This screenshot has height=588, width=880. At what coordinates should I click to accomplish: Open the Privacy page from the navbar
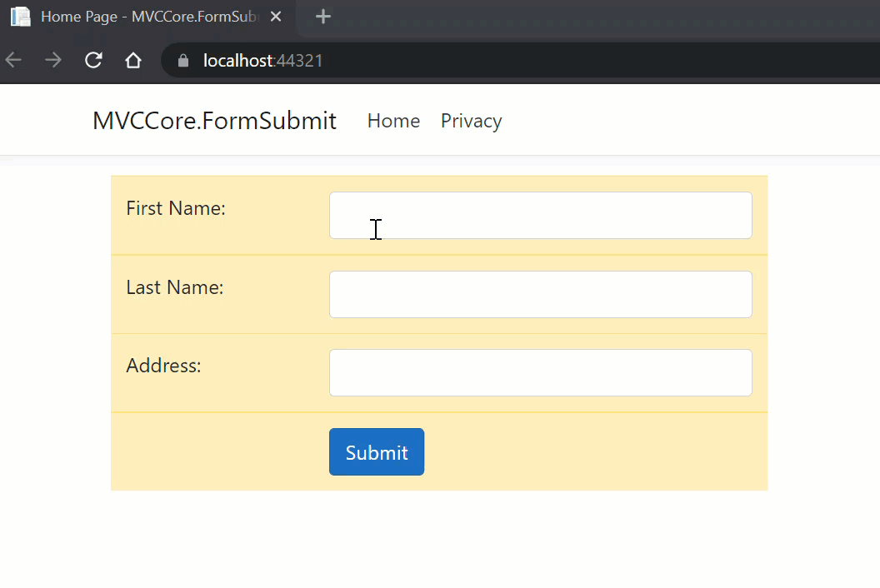[x=471, y=121]
